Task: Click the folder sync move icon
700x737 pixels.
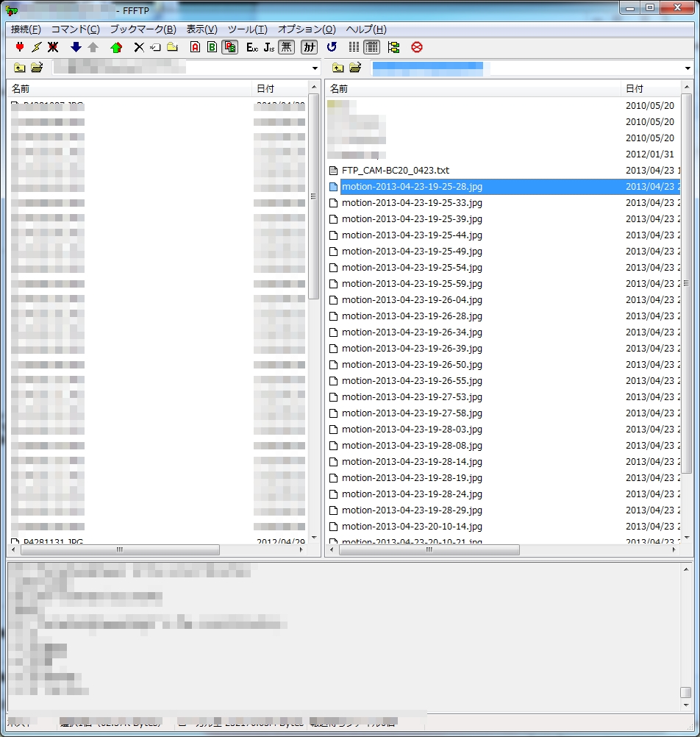Action: click(393, 47)
